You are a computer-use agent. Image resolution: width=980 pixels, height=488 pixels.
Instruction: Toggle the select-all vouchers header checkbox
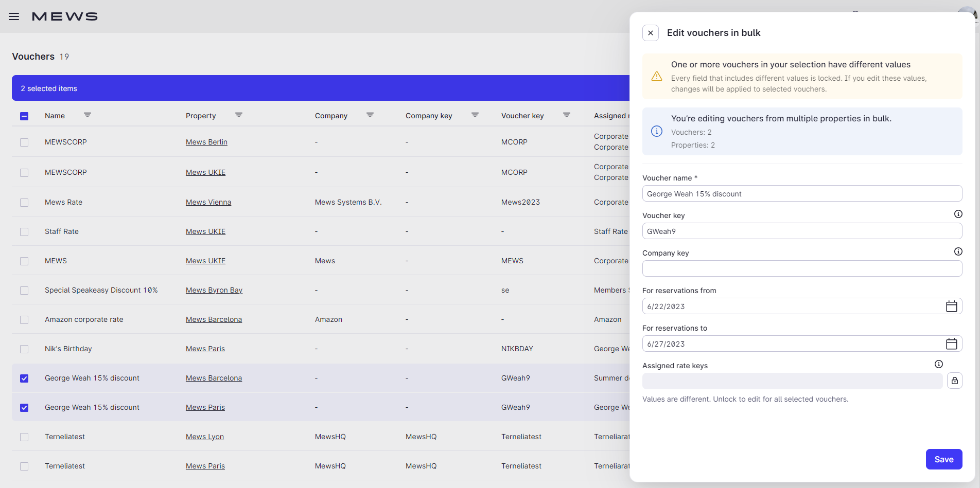(x=24, y=116)
